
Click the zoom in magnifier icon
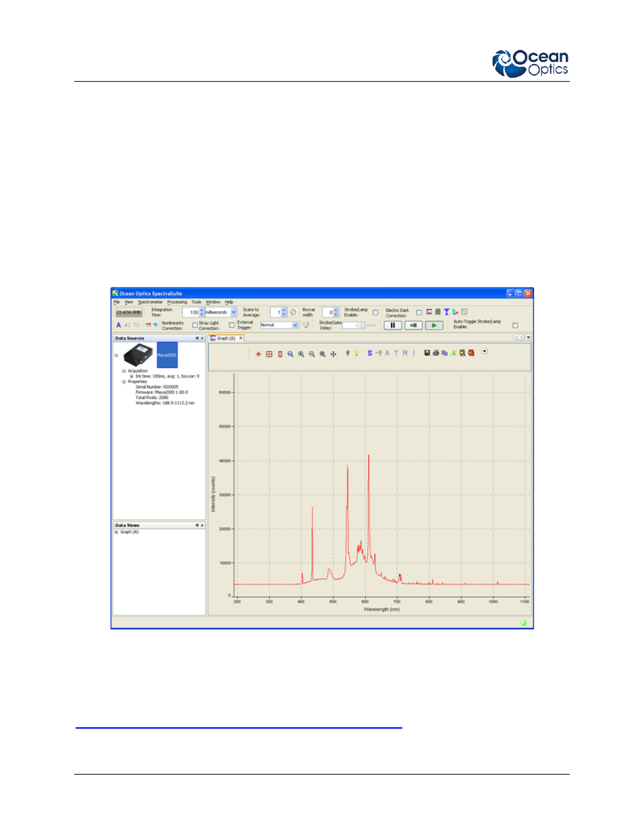[301, 354]
